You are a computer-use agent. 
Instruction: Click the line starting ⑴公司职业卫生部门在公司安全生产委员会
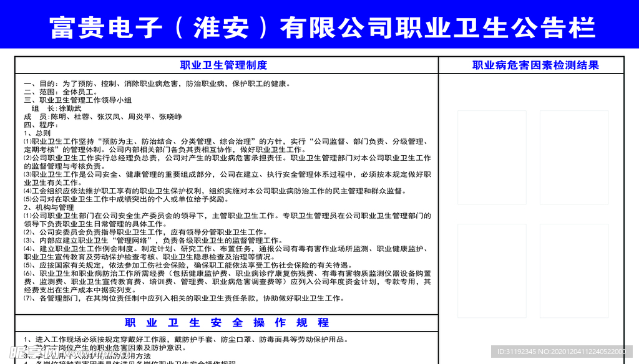[x=227, y=216]
